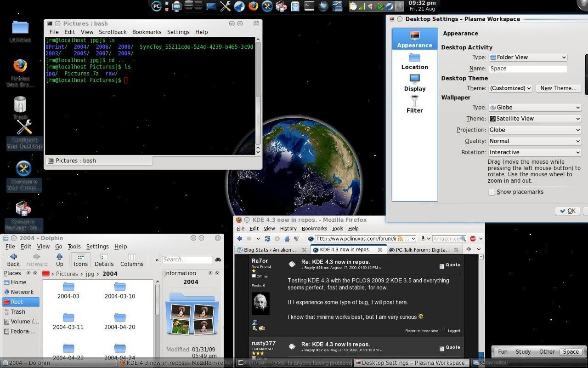588x368 pixels.
Task: Open the Projection dropdown
Action: click(535, 130)
